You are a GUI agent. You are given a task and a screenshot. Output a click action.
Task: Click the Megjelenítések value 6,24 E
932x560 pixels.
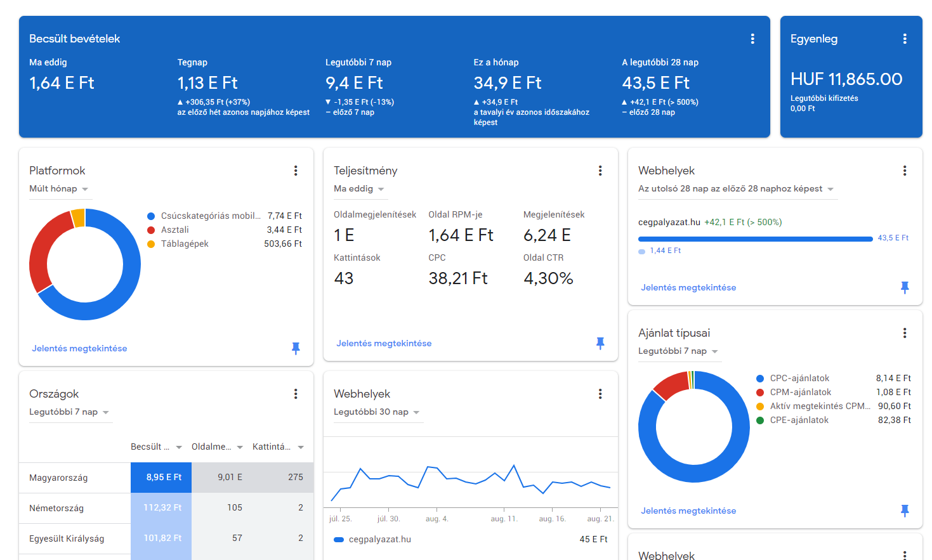[x=547, y=235]
